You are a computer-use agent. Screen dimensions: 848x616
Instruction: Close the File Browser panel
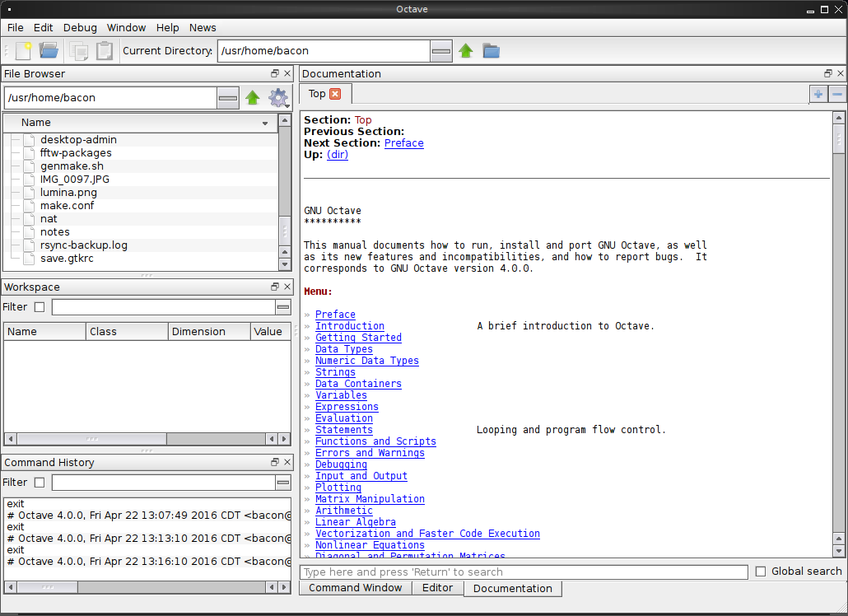pyautogui.click(x=287, y=73)
